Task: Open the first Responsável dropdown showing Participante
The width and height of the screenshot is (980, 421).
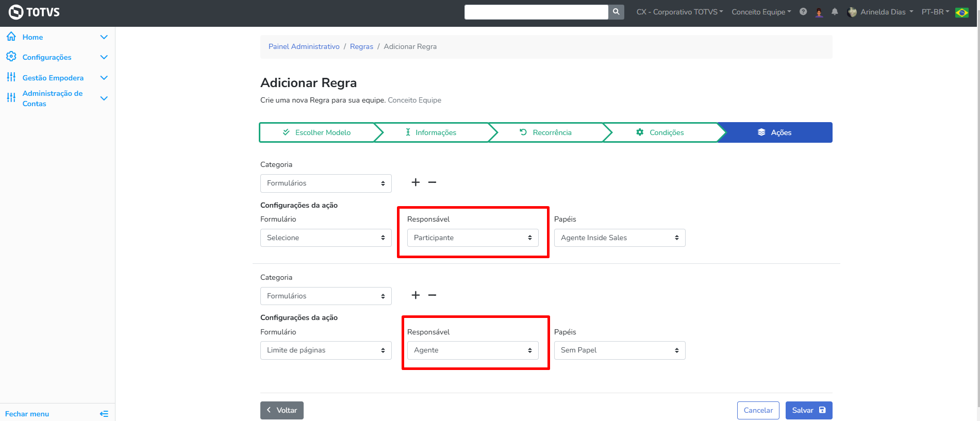Action: [x=473, y=238]
